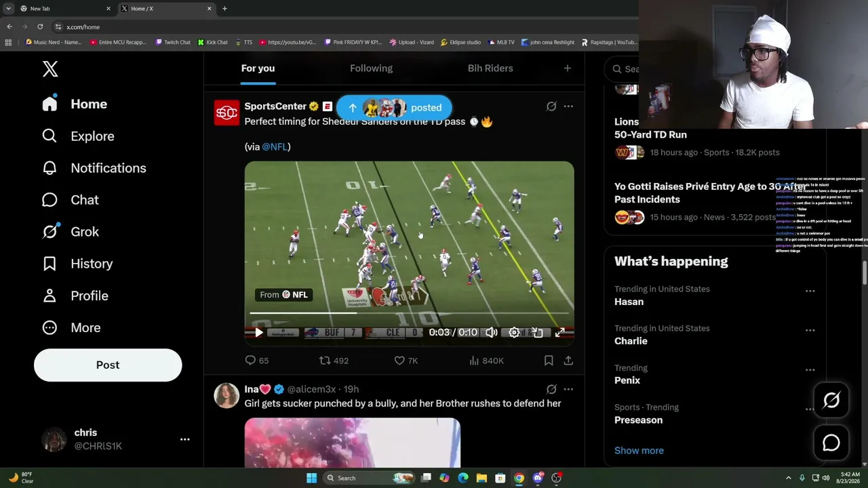Open more options on the SportsCenter post
The height and width of the screenshot is (488, 868).
[568, 106]
